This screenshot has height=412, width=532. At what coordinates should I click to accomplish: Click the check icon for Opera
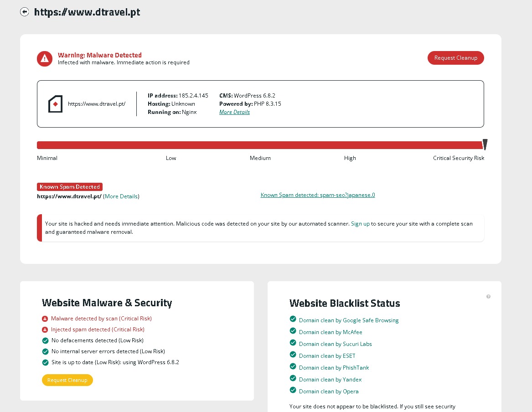click(293, 390)
